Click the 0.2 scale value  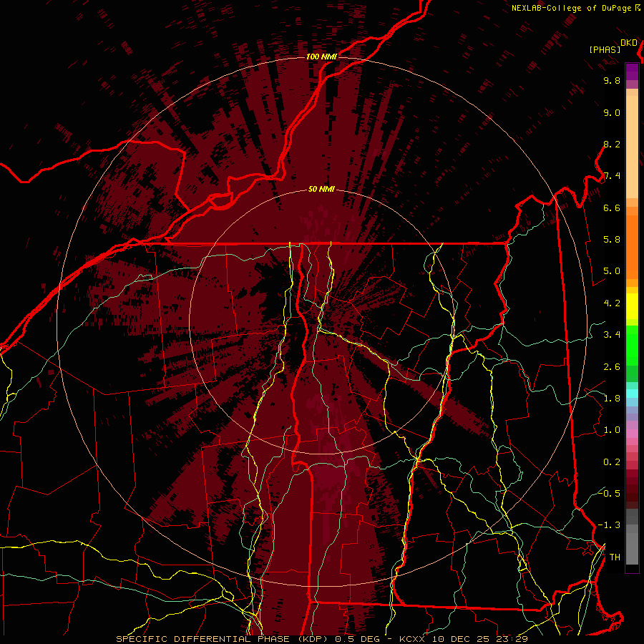coord(612,462)
